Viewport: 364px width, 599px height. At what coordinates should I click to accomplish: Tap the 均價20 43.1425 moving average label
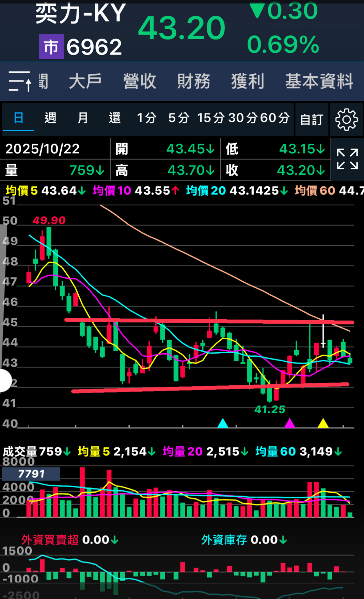(x=237, y=190)
